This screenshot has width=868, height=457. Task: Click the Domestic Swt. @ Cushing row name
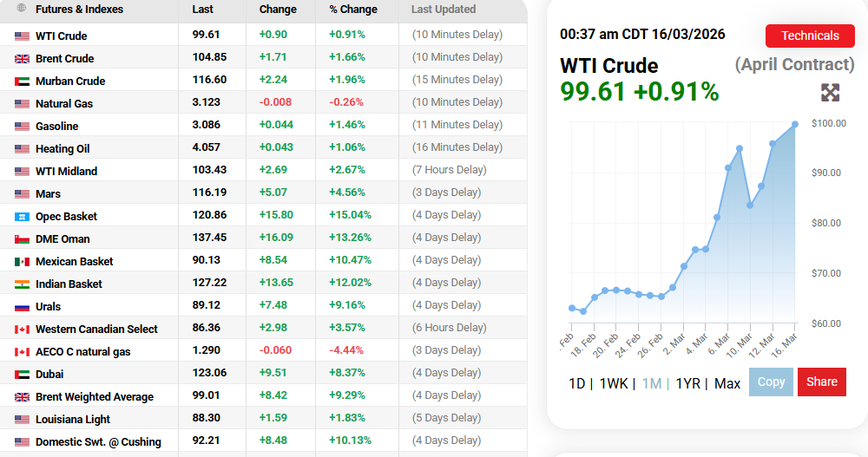[x=99, y=442]
